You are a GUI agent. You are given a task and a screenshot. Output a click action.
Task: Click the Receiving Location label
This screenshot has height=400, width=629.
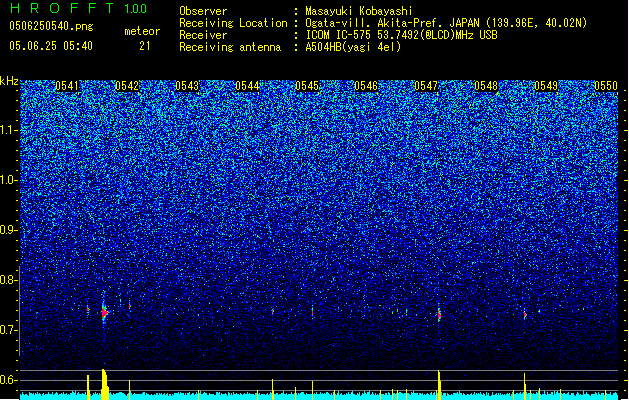click(233, 23)
